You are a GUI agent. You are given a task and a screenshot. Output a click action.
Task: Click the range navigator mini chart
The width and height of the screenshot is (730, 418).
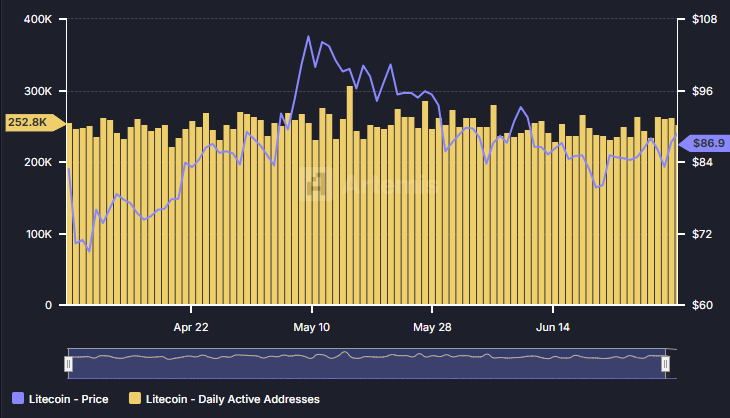pos(367,364)
